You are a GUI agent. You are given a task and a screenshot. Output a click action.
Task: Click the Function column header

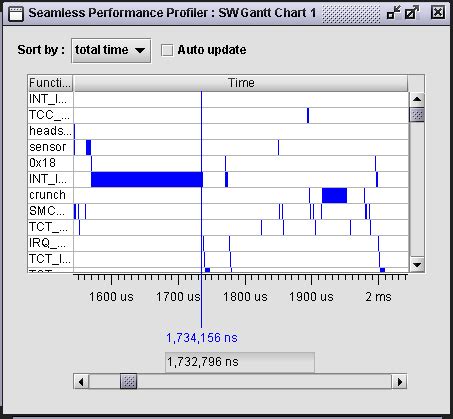point(50,83)
